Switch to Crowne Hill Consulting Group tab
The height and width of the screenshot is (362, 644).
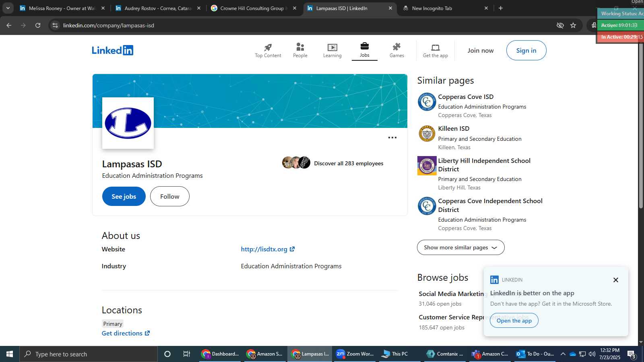254,8
